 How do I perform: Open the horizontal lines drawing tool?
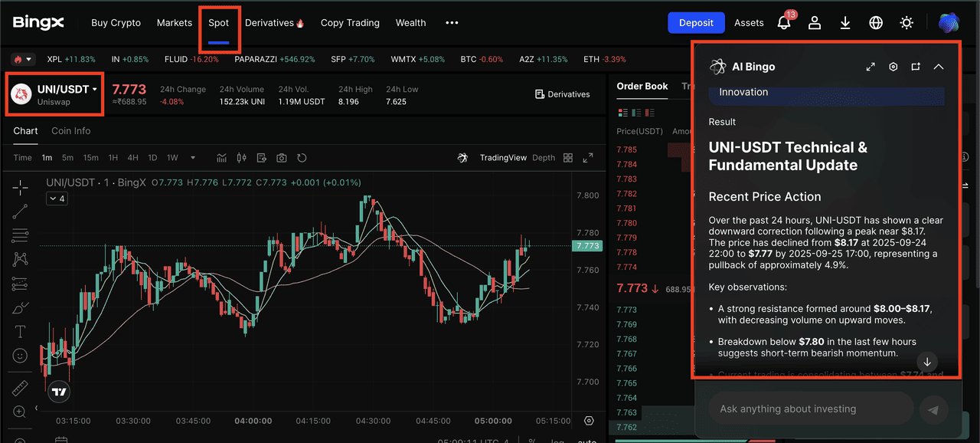(x=21, y=235)
